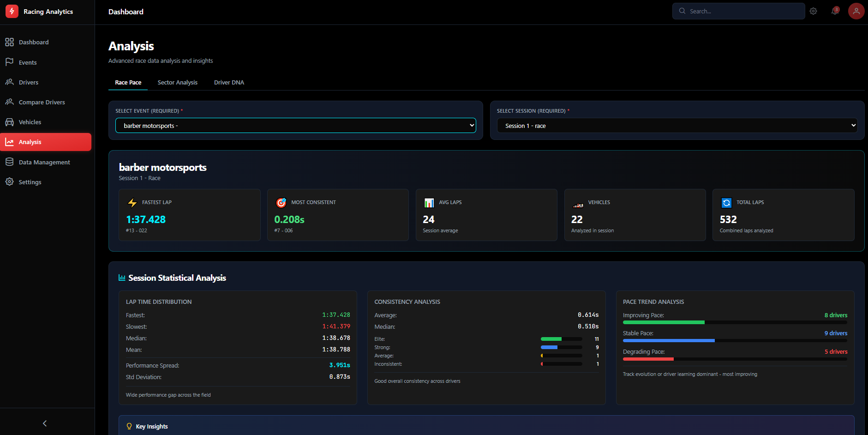The height and width of the screenshot is (435, 868).
Task: Open the Select Event dropdown
Action: 295,126
